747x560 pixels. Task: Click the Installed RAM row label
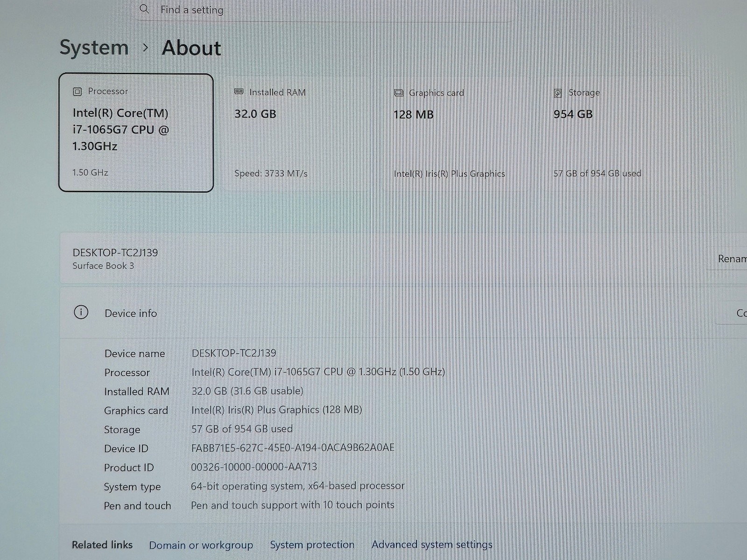coord(137,392)
